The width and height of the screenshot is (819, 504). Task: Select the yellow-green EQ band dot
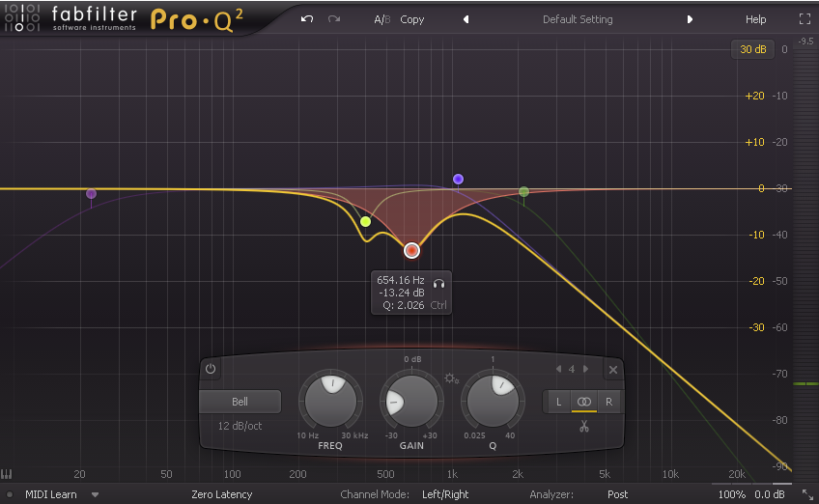coord(366,221)
